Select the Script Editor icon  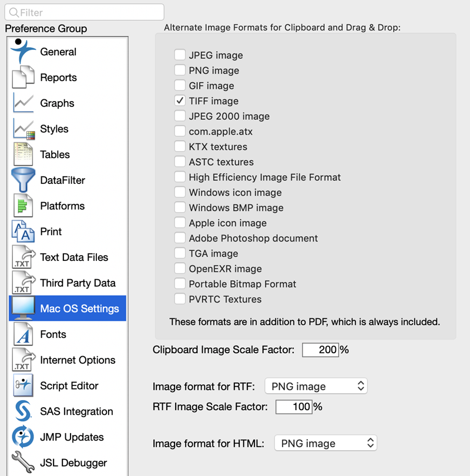pyautogui.click(x=23, y=386)
